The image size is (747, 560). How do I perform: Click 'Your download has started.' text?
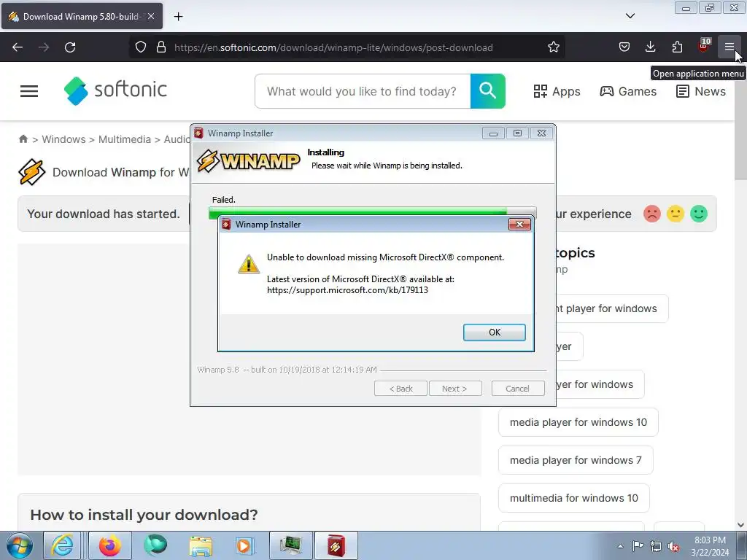coord(104,214)
